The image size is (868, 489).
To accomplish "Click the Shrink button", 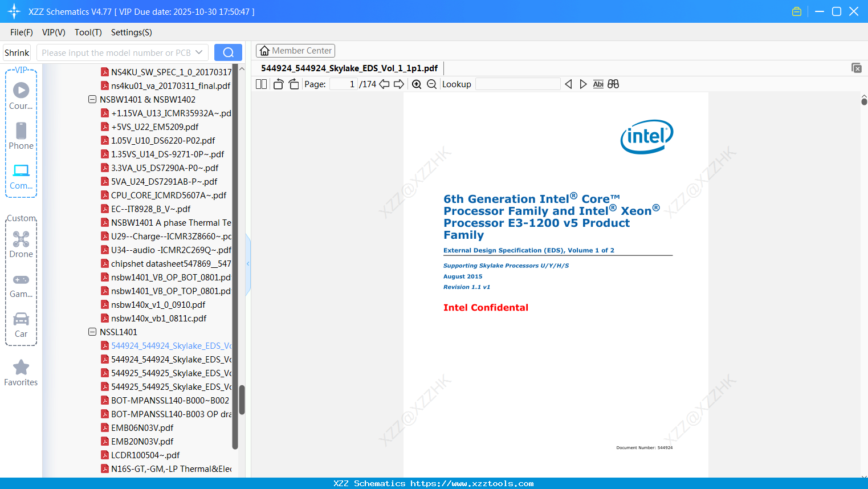I will [x=17, y=52].
